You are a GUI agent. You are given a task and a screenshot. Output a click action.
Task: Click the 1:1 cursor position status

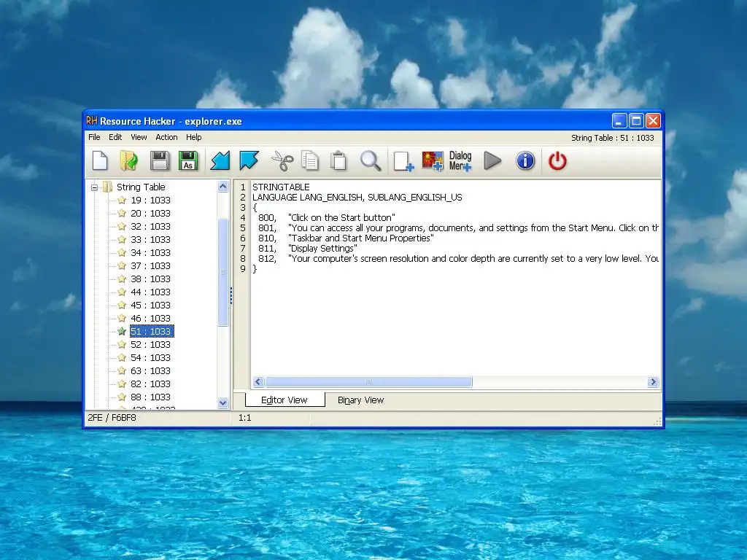[x=245, y=418]
